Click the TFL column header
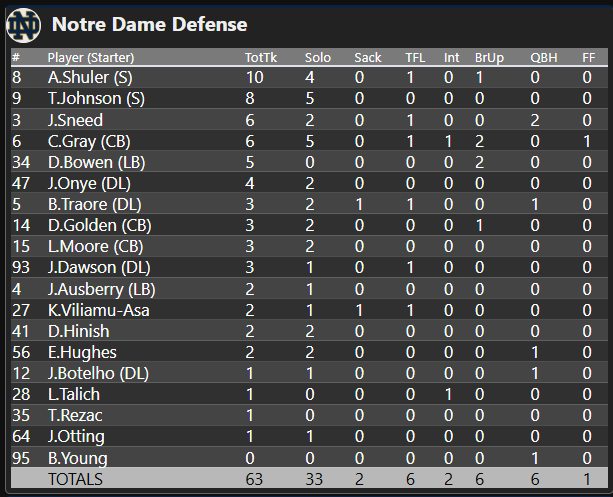The height and width of the screenshot is (497, 613). point(414,57)
